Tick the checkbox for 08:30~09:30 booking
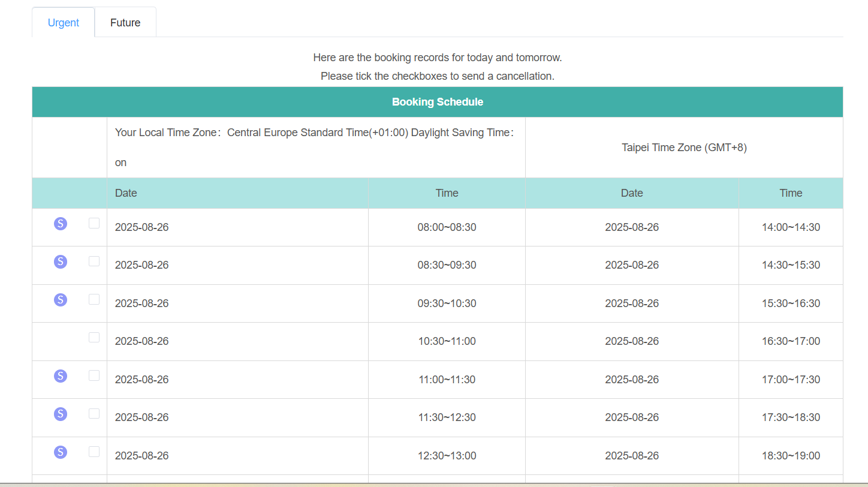 94,261
